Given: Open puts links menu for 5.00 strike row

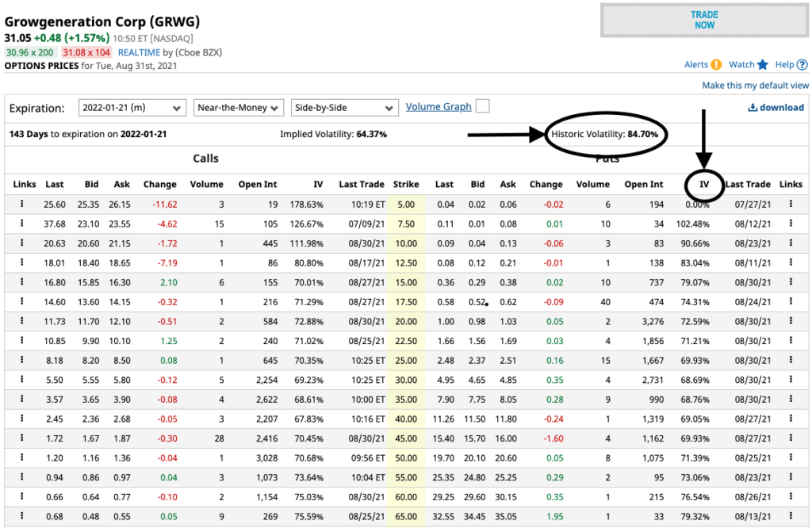Looking at the screenshot, I should click(x=791, y=204).
